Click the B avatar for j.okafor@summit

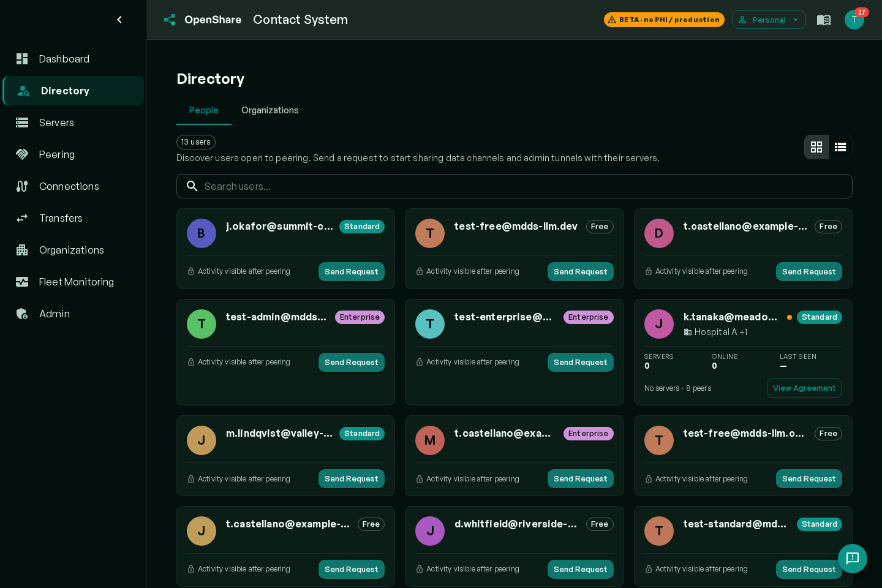(x=202, y=233)
